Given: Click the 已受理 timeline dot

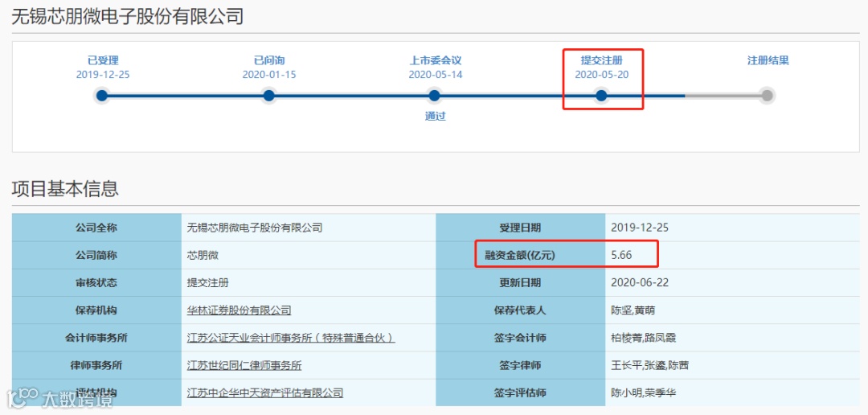Looking at the screenshot, I should (102, 96).
